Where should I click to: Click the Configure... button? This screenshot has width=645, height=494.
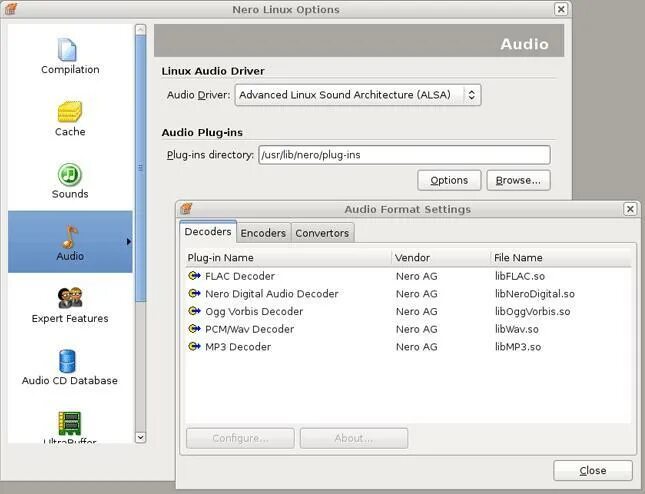pos(240,438)
